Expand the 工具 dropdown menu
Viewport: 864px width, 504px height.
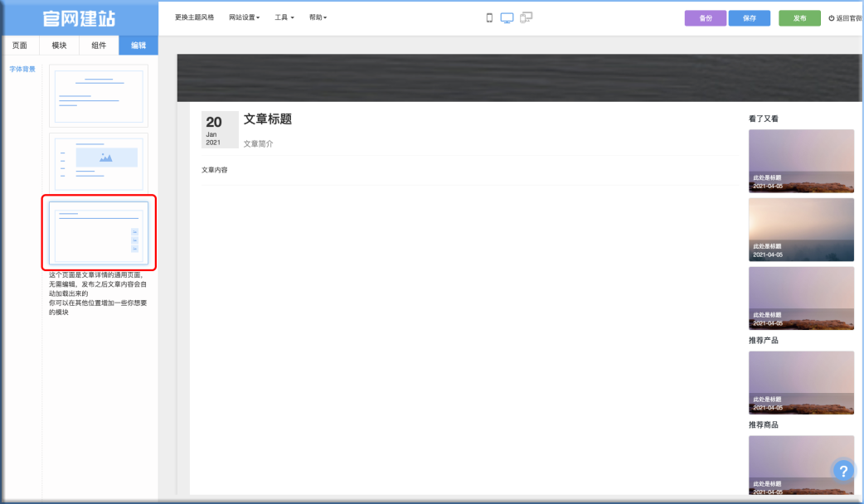point(284,17)
